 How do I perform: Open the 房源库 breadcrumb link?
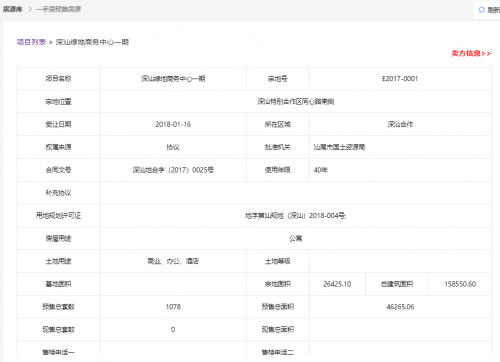pos(13,9)
